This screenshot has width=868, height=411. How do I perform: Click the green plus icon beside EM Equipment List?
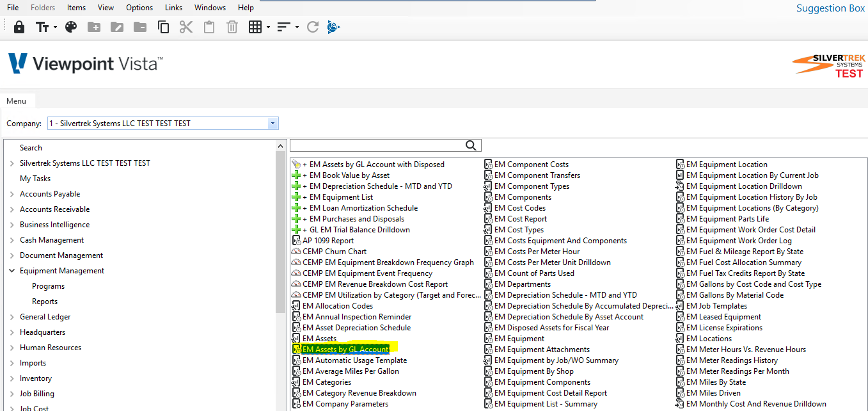pyautogui.click(x=296, y=197)
